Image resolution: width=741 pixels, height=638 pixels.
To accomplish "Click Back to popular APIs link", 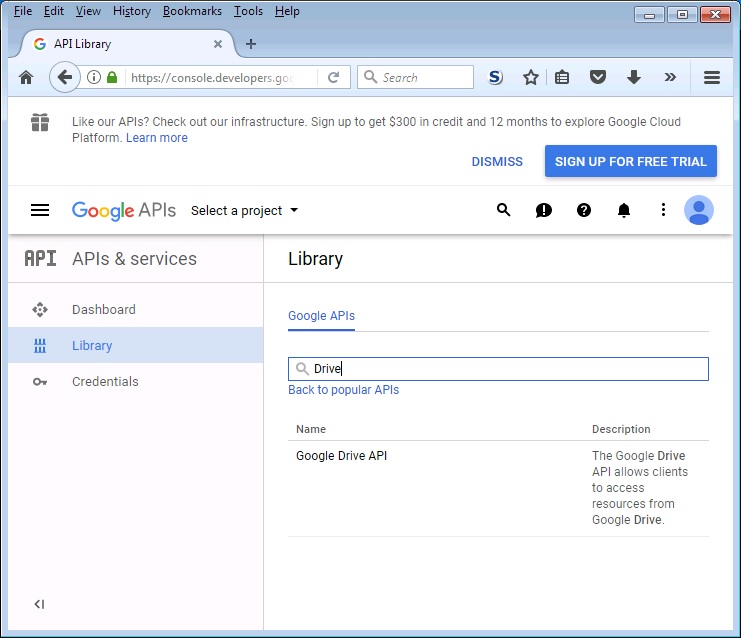I will pyautogui.click(x=344, y=390).
